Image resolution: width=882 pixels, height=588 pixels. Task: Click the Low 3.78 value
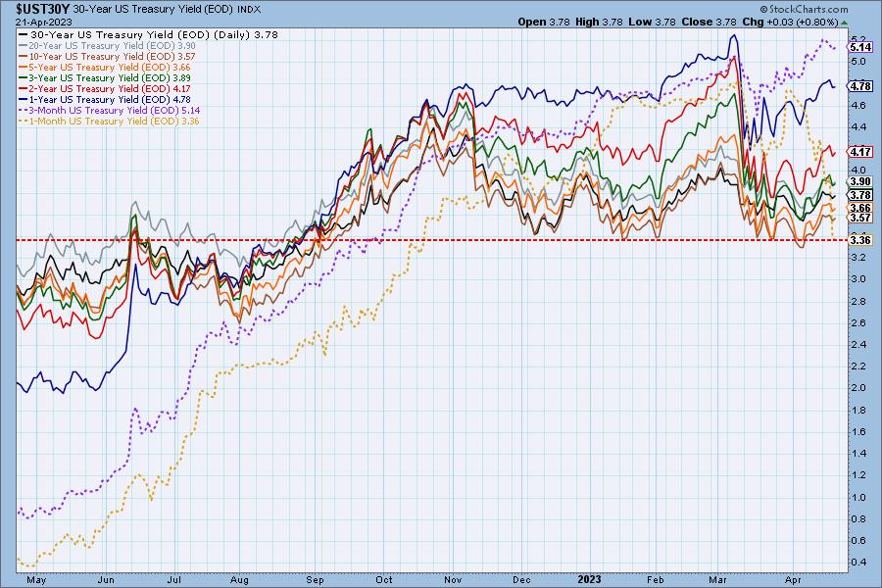652,22
